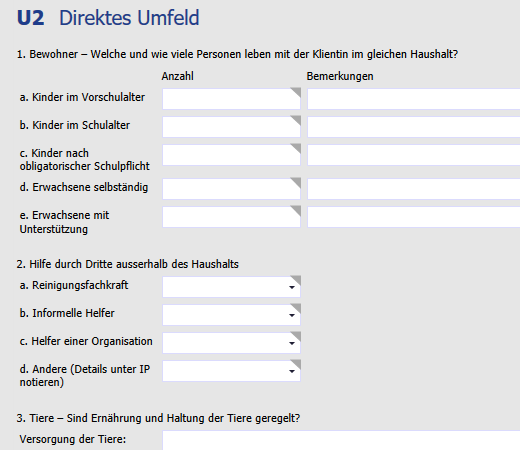This screenshot has height=450, width=520.
Task: Click Bemerkungen field for Kinder im Vorschulalter
Action: coord(414,99)
